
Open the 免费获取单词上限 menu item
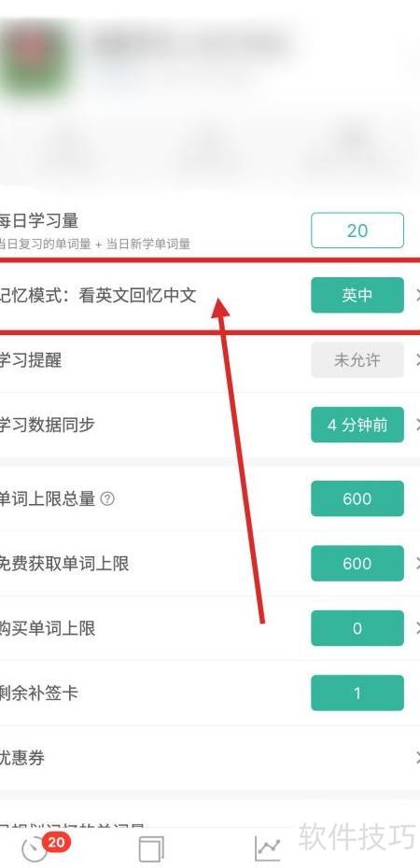click(x=210, y=564)
